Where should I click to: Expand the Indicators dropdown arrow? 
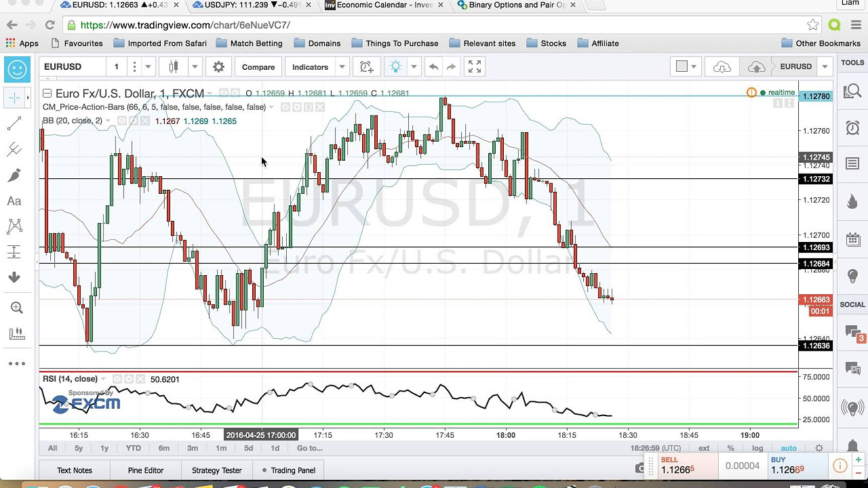point(342,67)
